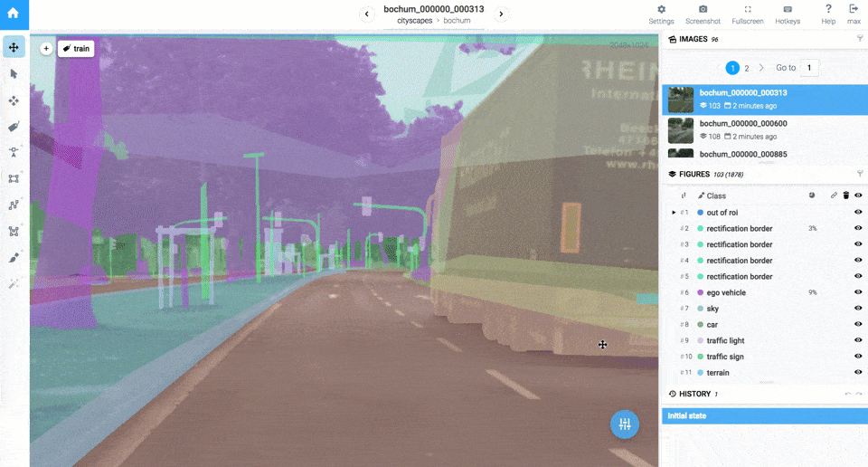Open the image adjustments floating button

625,424
